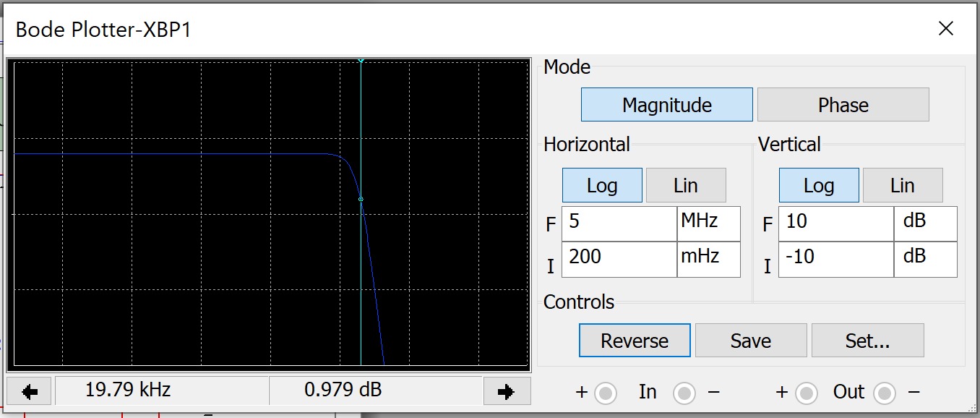Set the horizontal axis to Lin
980x418 pixels.
[x=685, y=184]
